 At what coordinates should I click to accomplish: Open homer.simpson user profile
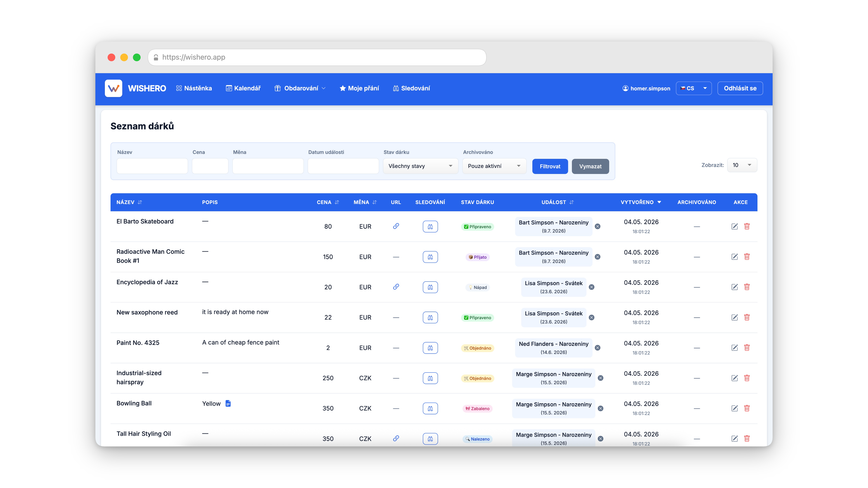click(x=646, y=88)
